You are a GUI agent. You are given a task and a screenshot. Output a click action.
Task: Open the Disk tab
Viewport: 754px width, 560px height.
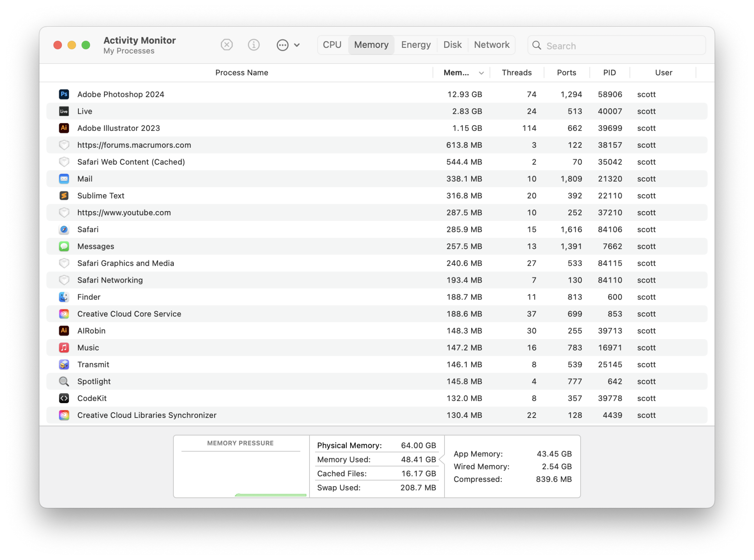click(x=452, y=45)
